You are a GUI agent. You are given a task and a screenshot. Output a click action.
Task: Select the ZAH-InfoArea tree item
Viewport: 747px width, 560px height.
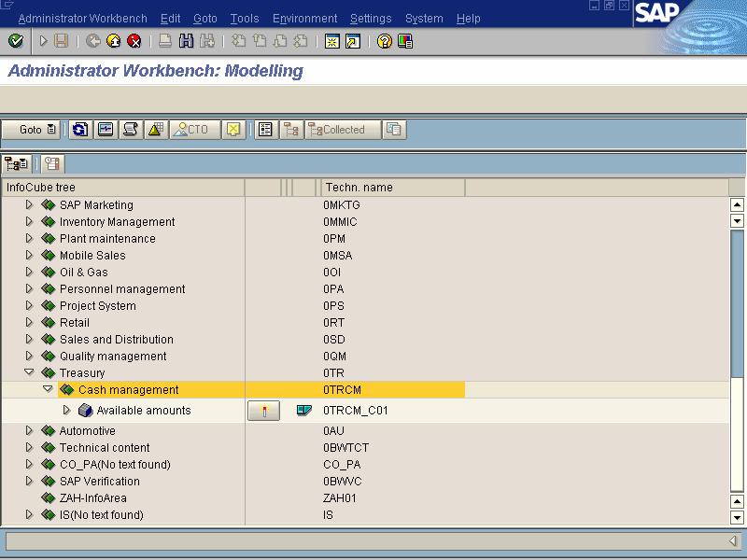click(x=93, y=498)
